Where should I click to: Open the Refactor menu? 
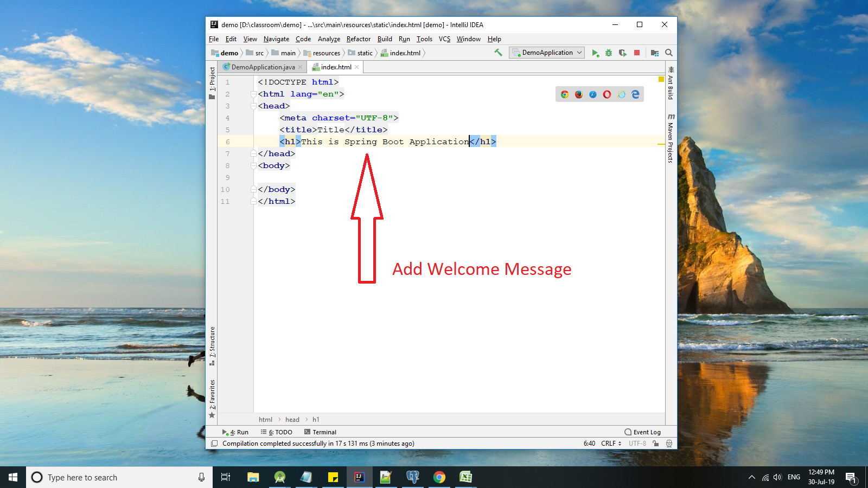[x=359, y=39]
